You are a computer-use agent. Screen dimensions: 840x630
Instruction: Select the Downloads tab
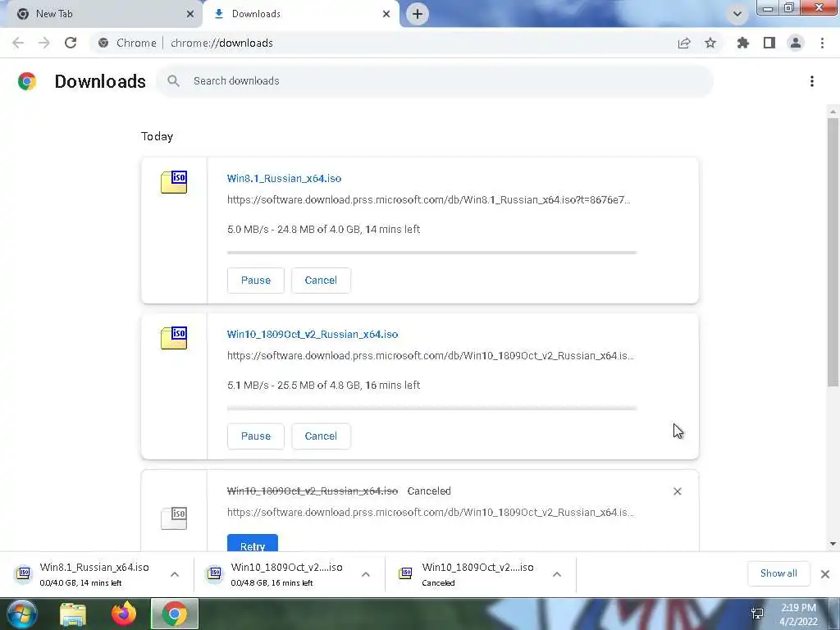(x=301, y=14)
